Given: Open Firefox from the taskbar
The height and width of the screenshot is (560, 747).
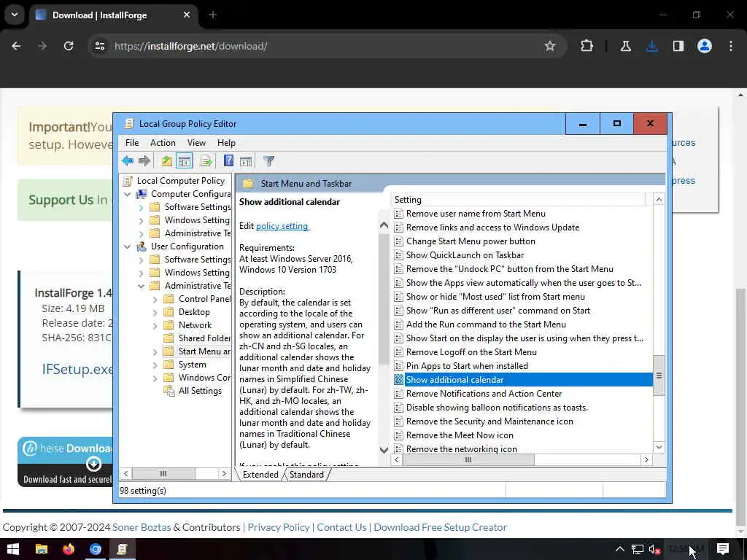Looking at the screenshot, I should pos(69,549).
